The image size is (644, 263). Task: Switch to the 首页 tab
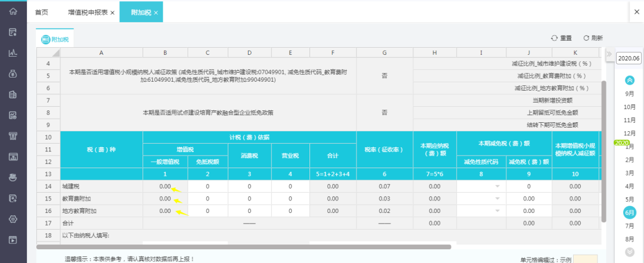click(x=42, y=13)
